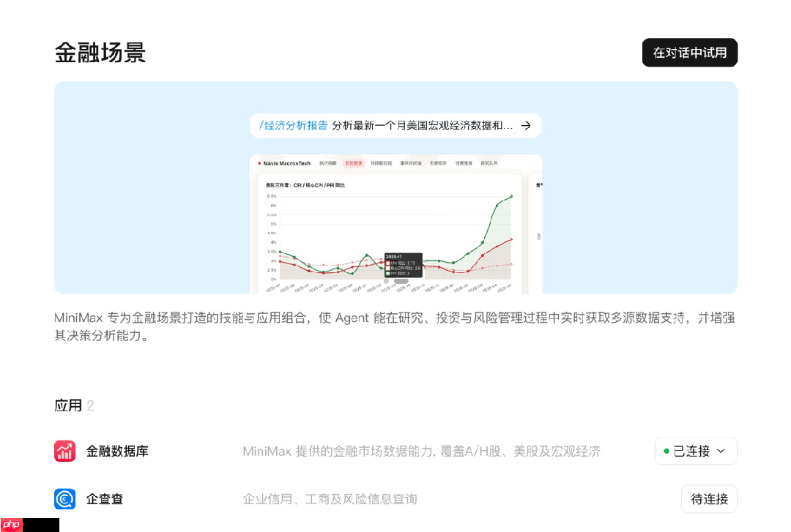Click the arrow icon in the prompt pill
This screenshot has height=532, width=791.
tap(526, 126)
